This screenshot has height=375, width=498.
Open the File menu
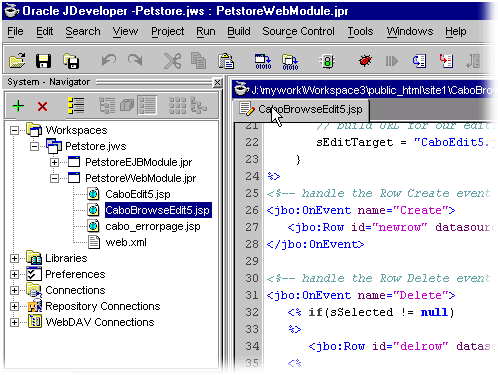(x=15, y=31)
